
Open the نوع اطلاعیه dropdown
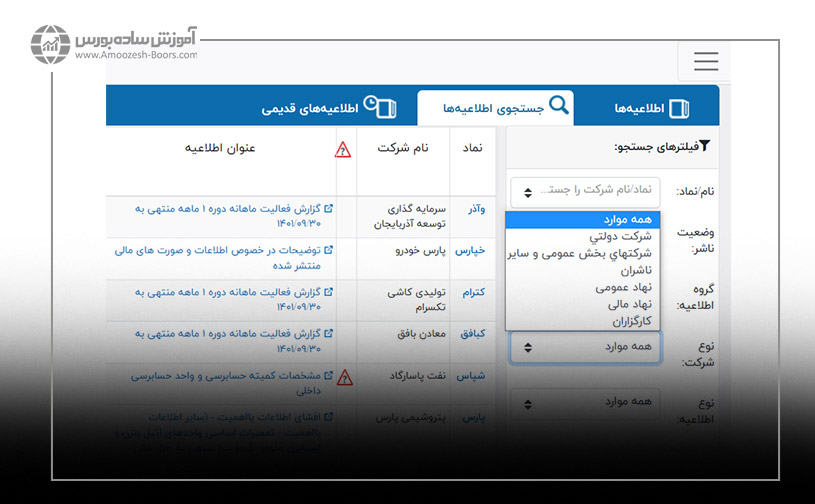pos(585,402)
